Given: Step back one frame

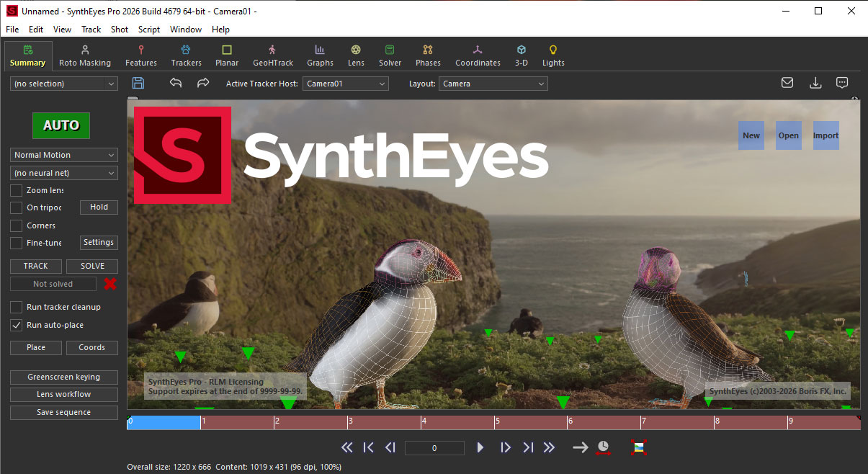Looking at the screenshot, I should coord(390,447).
